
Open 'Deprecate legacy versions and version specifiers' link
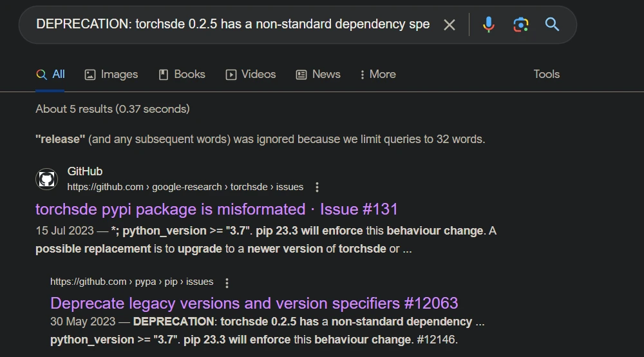point(254,303)
